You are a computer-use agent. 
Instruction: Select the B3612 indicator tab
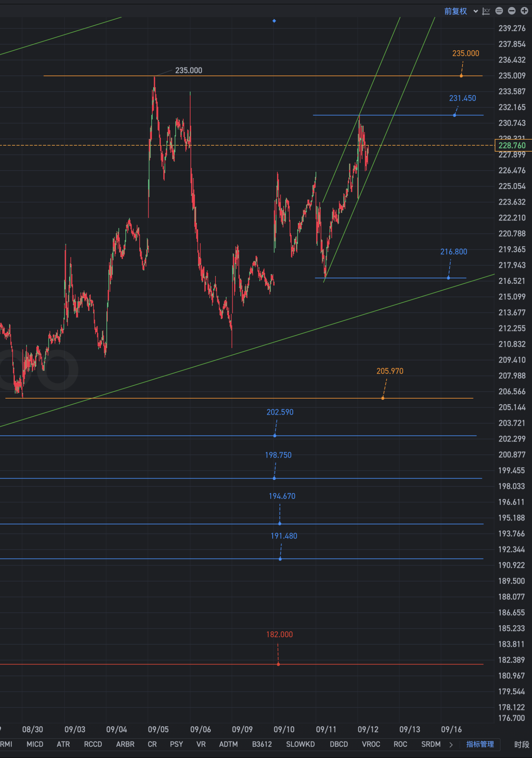(x=262, y=744)
